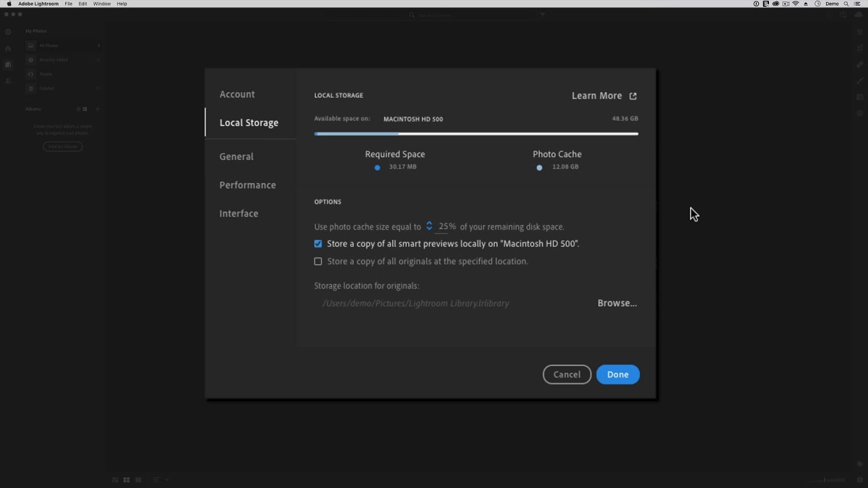This screenshot has width=868, height=488.
Task: Click the Home icon in Lightroom sidebar
Action: point(8,49)
